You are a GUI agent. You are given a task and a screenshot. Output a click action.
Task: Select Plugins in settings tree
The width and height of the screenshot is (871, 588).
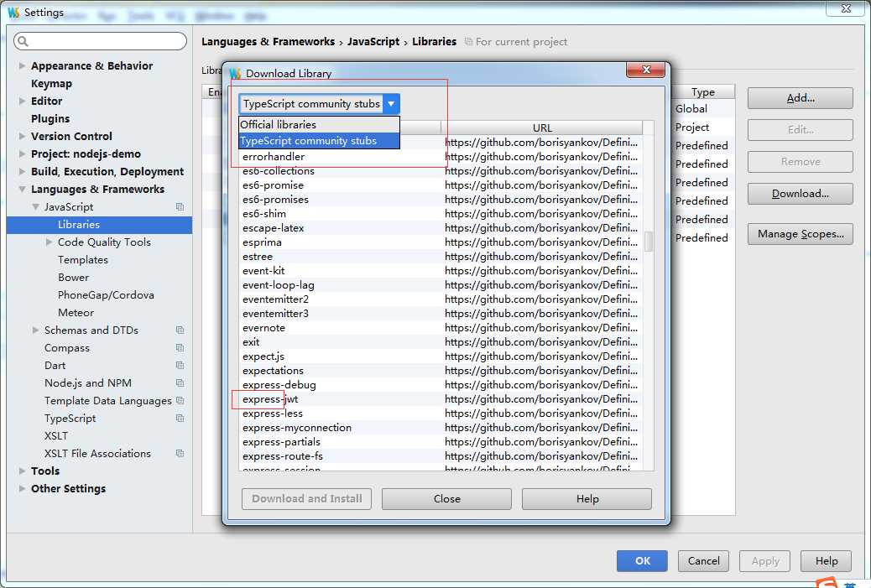tap(50, 119)
